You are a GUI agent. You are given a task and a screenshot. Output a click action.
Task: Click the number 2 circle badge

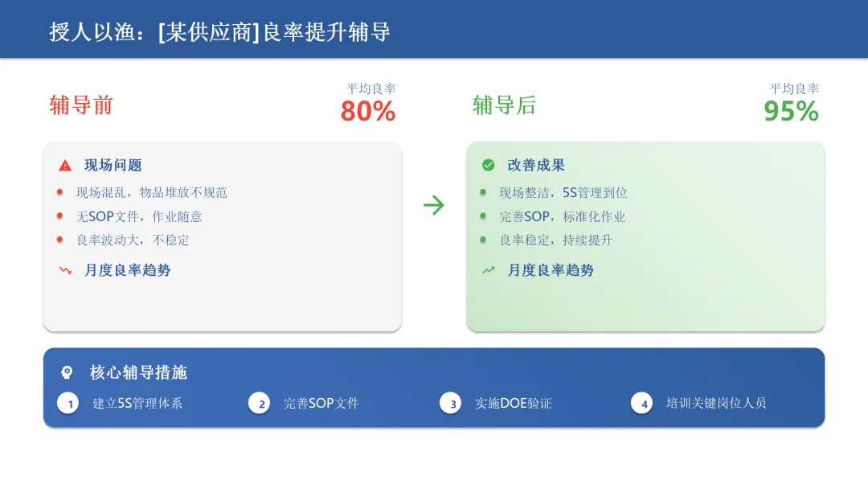260,403
